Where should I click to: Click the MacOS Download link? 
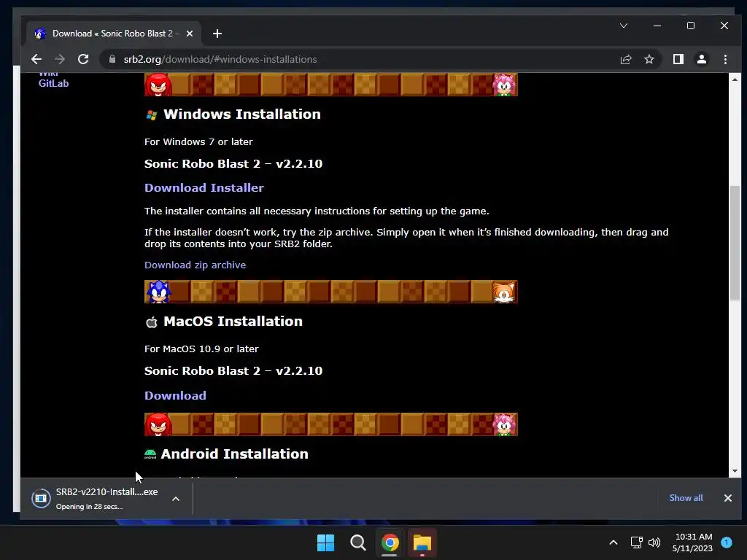click(175, 395)
